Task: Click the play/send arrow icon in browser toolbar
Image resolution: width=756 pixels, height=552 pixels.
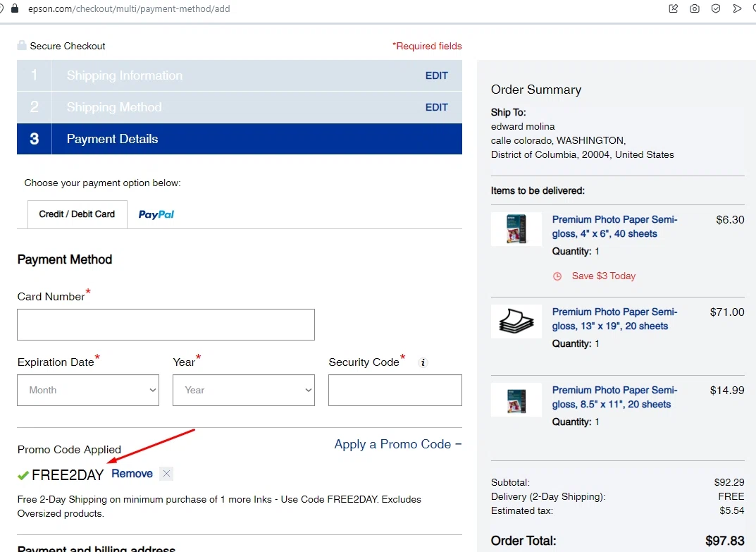Action: tap(737, 8)
